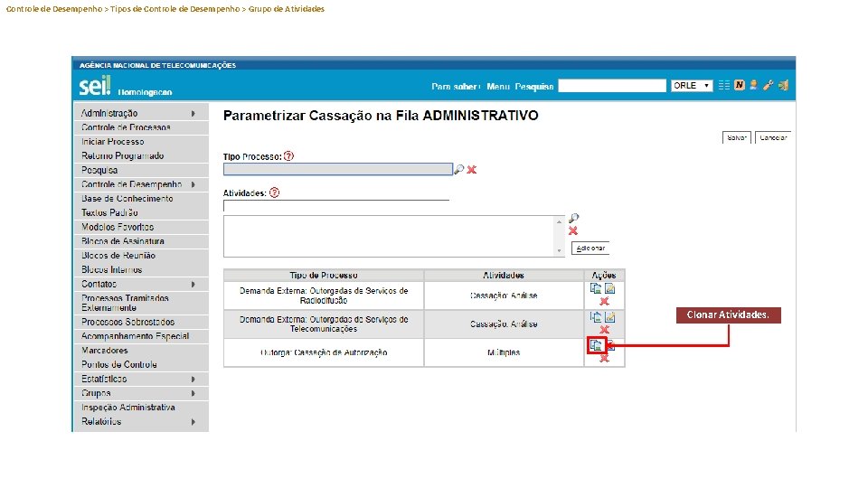868x488 pixels.
Task: Open Tipos de Controle de Desempenho breadcrumb
Action: 175,9
